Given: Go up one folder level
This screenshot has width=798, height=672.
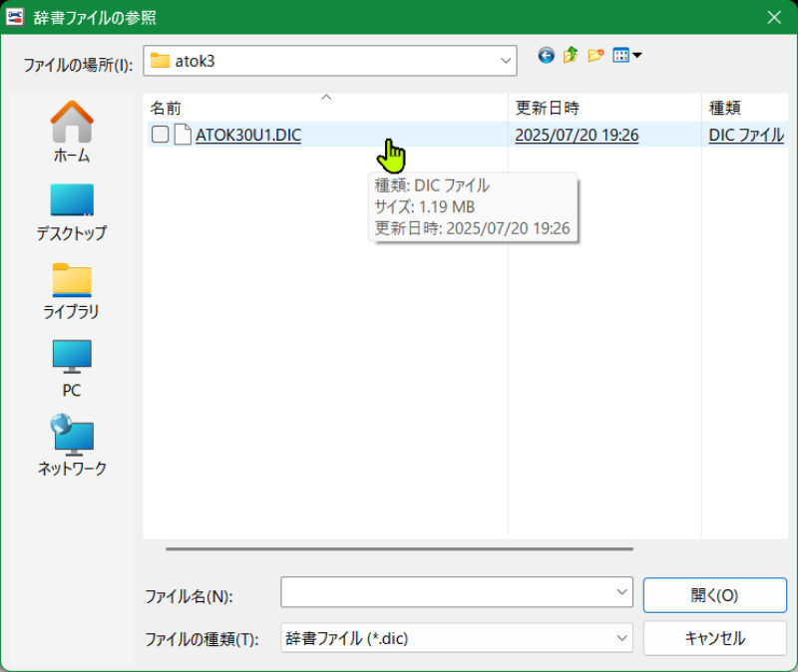Looking at the screenshot, I should point(571,55).
